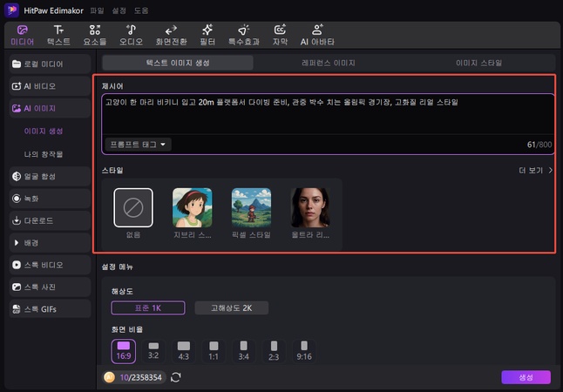Select the Ghibli 지브리 style thumbnail

[192, 208]
